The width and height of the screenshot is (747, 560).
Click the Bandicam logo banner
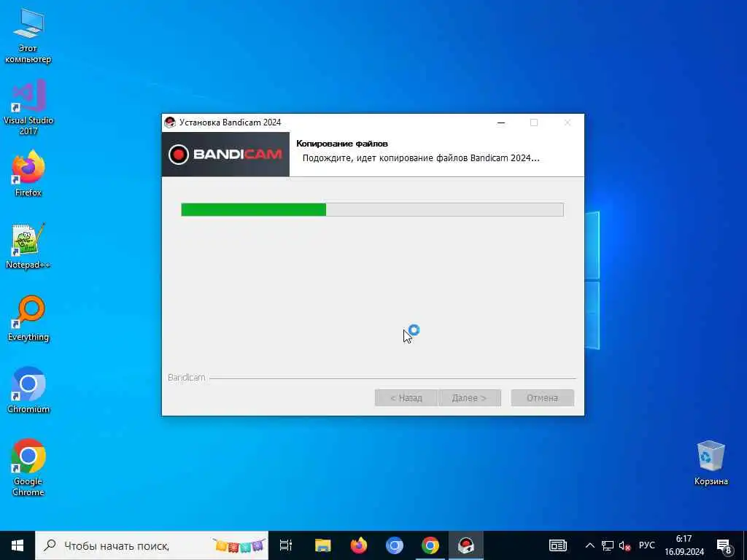(x=225, y=155)
